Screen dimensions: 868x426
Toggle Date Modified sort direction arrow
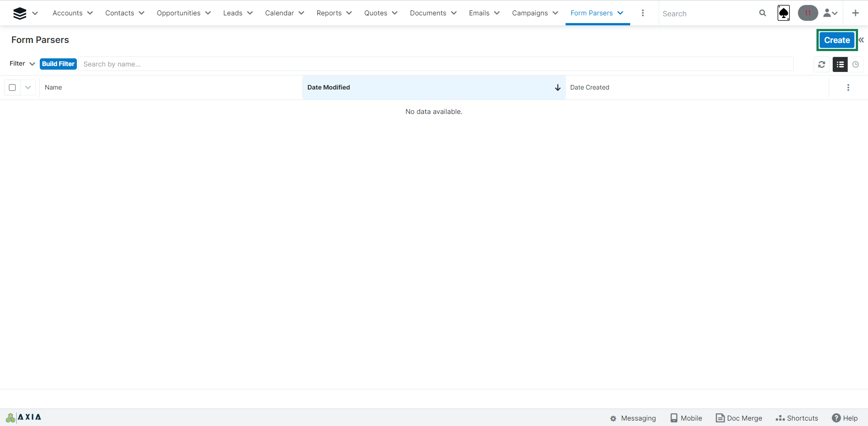pyautogui.click(x=557, y=87)
